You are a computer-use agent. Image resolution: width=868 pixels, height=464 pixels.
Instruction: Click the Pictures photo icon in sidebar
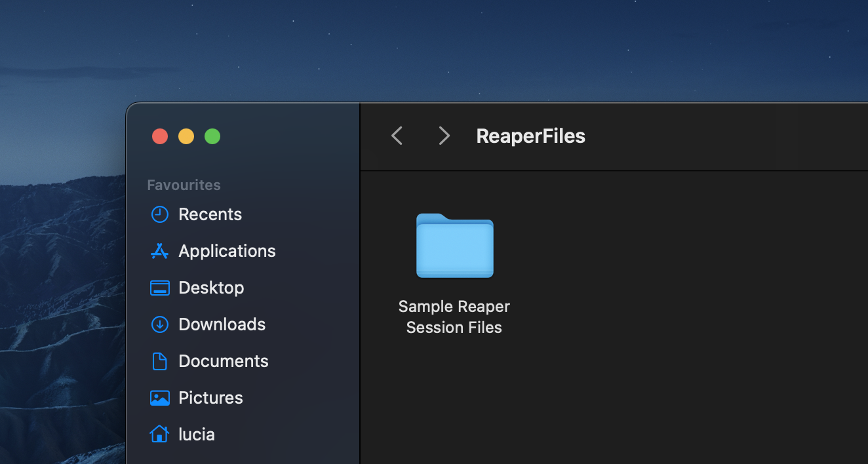(x=159, y=398)
